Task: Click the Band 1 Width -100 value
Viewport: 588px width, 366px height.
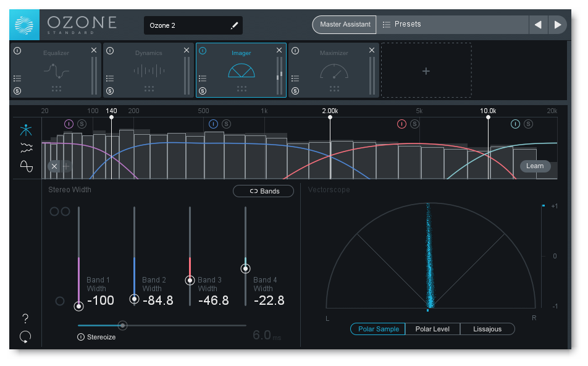Action: (101, 300)
